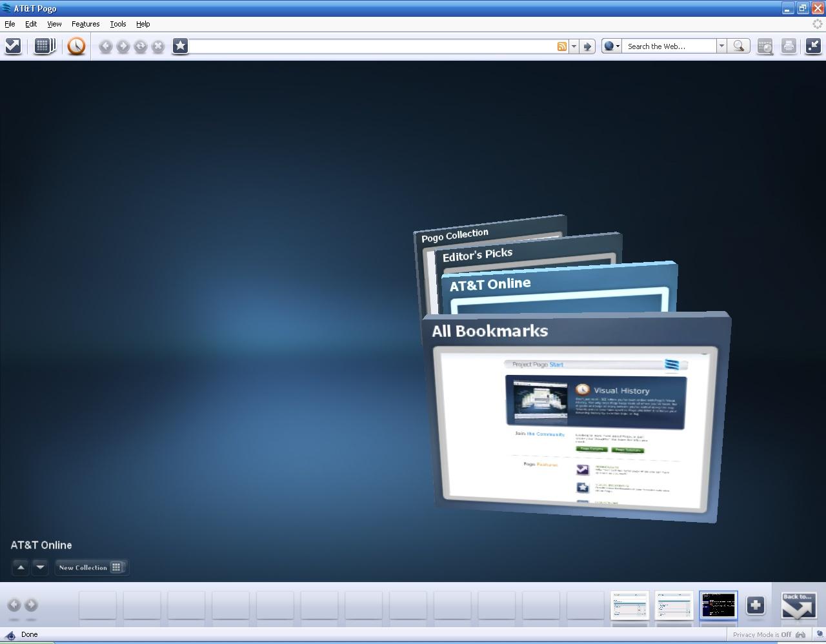Select the dark tab thumbnail in the strip
Screen dimensions: 826x644
tap(718, 605)
